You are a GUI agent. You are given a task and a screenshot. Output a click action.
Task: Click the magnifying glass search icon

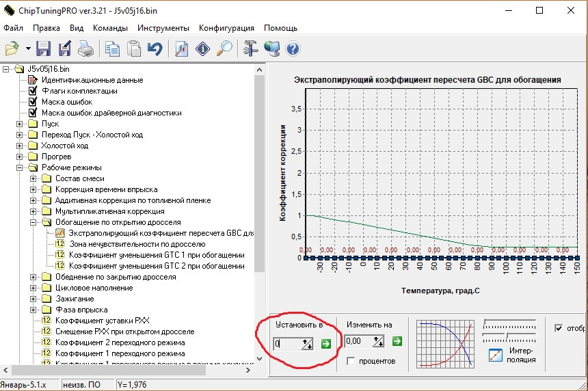[x=224, y=49]
